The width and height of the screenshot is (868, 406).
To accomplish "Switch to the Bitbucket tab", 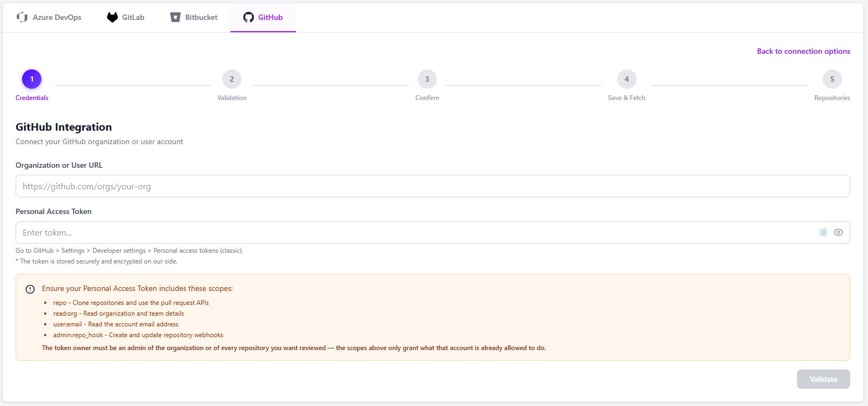I will (194, 17).
